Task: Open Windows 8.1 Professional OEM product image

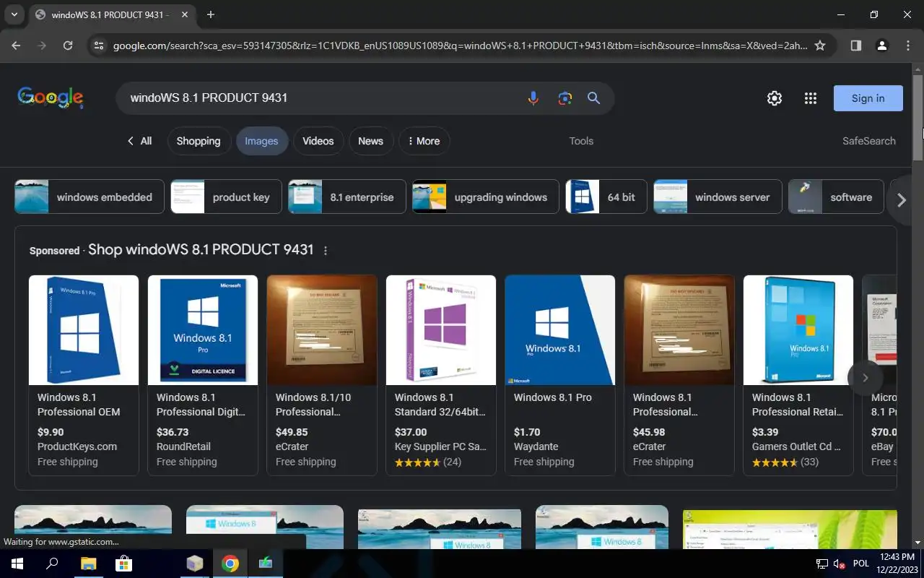Action: [x=84, y=329]
